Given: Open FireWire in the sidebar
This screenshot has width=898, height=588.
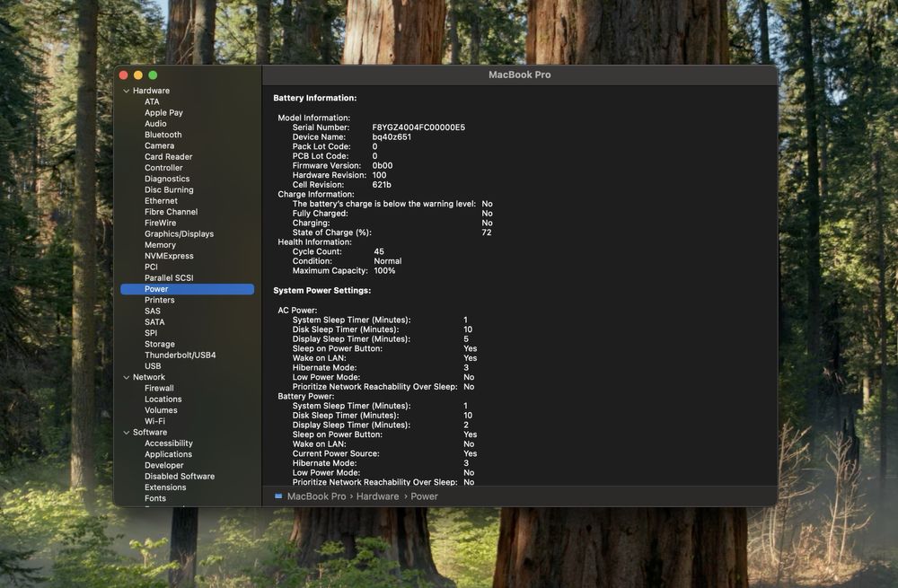Looking at the screenshot, I should (x=161, y=223).
